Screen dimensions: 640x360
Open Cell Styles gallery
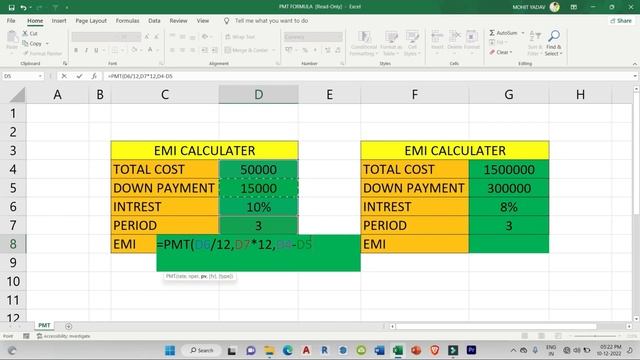click(x=412, y=43)
